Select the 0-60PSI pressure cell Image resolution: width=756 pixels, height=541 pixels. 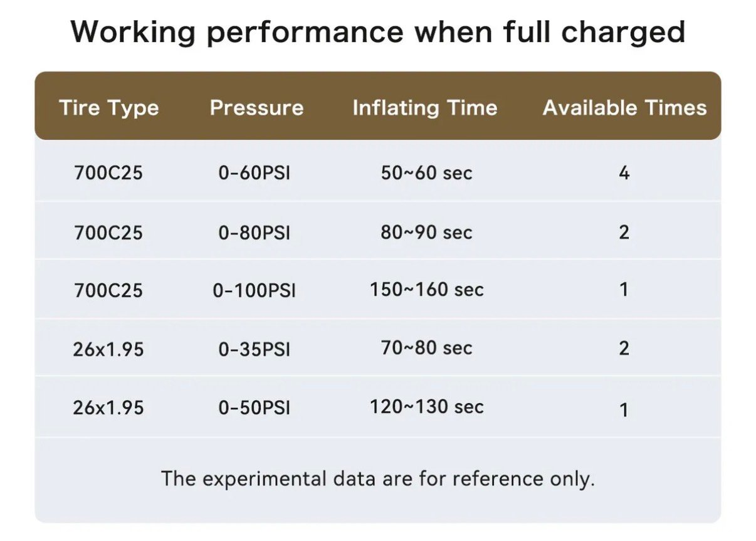[255, 173]
